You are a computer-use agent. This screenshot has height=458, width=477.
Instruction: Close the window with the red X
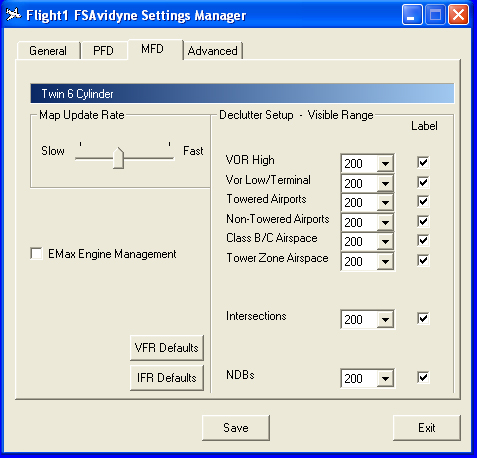[x=458, y=15]
